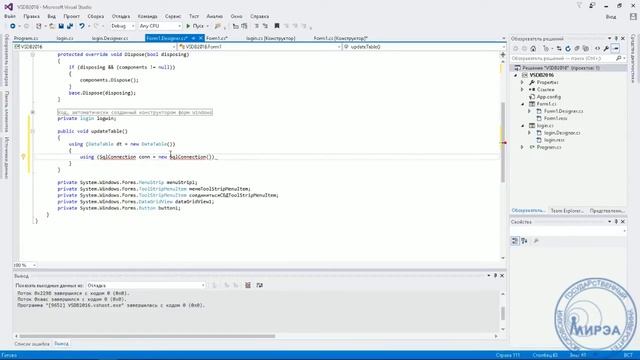This screenshot has width=640, height=360.
Task: Click the Refresh icon in Solution Explorer
Action: point(568,49)
